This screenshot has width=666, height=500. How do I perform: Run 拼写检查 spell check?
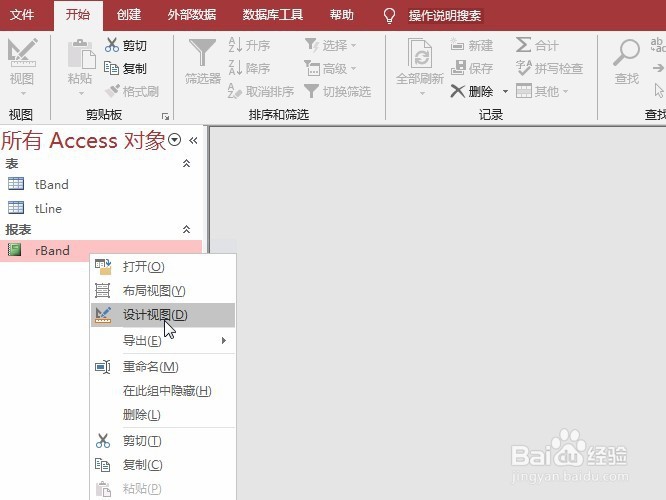click(x=549, y=68)
